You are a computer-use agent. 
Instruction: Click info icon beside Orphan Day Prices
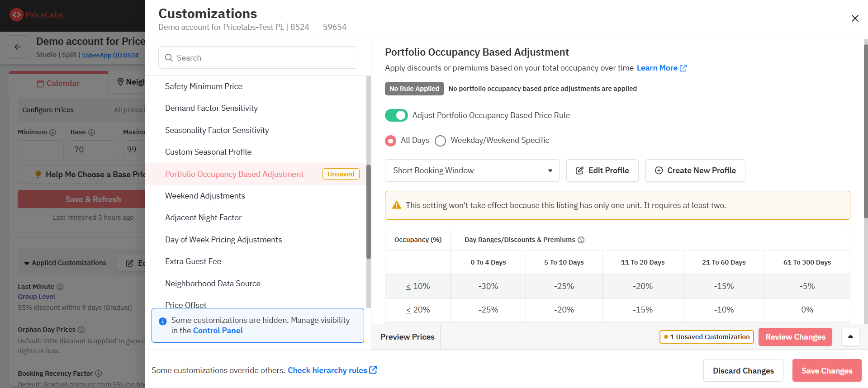pos(81,330)
